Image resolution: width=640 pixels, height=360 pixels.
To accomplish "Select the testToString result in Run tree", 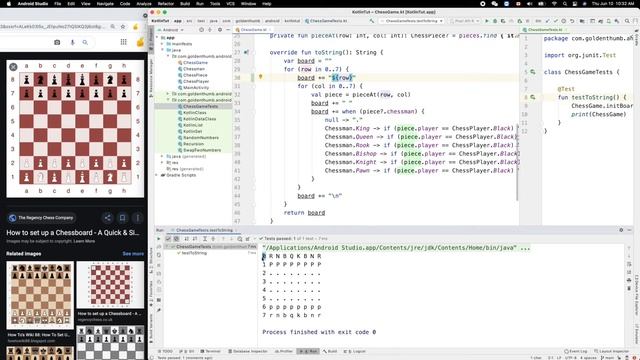I will [193, 253].
